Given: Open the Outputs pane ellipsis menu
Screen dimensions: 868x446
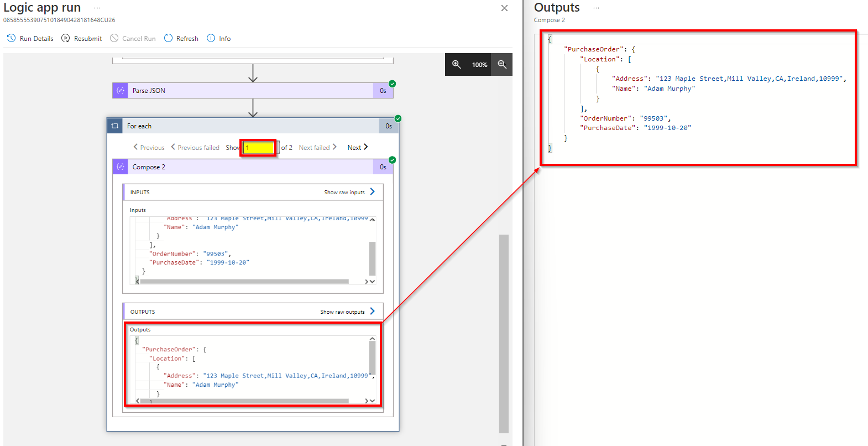Looking at the screenshot, I should click(596, 8).
